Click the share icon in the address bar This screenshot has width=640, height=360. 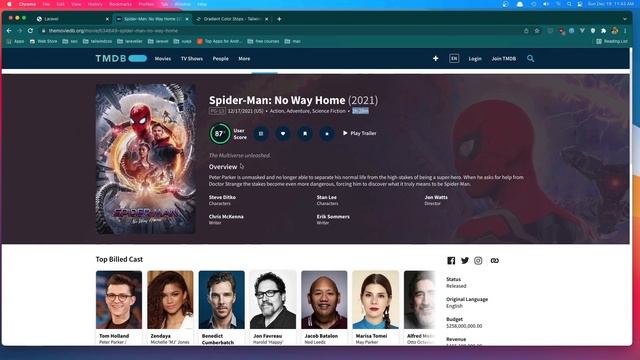pyautogui.click(x=526, y=31)
